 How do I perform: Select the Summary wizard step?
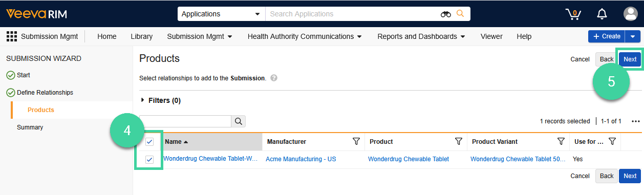30,127
